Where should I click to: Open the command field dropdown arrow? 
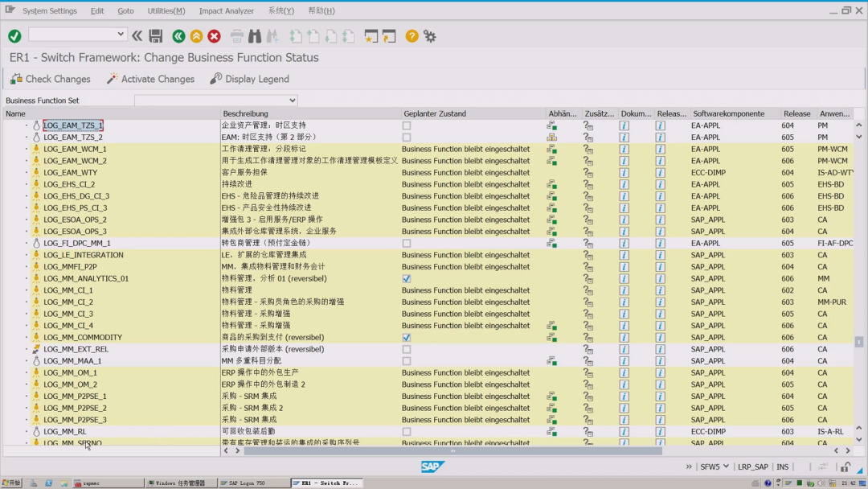(121, 35)
